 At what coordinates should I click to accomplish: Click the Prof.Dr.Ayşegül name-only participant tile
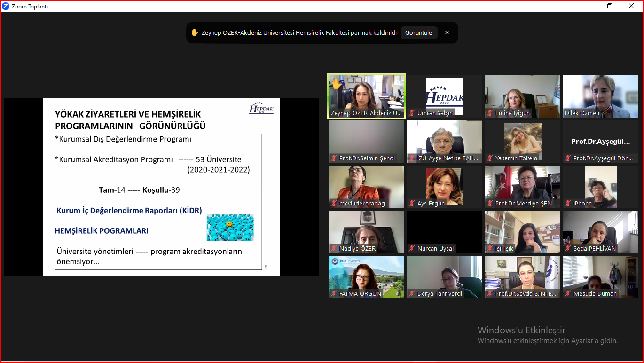[601, 141]
